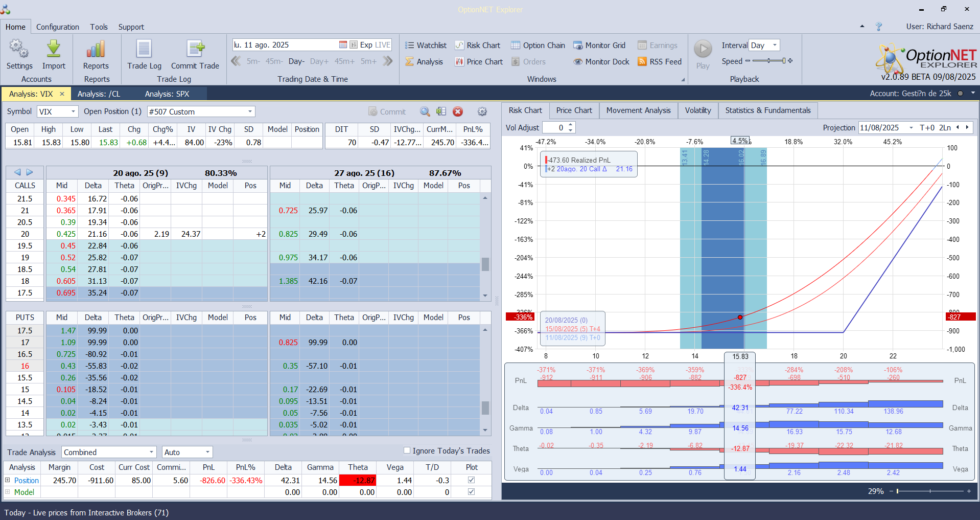Collapse the ribbon with up arrow
This screenshot has width=980, height=520.
click(862, 27)
